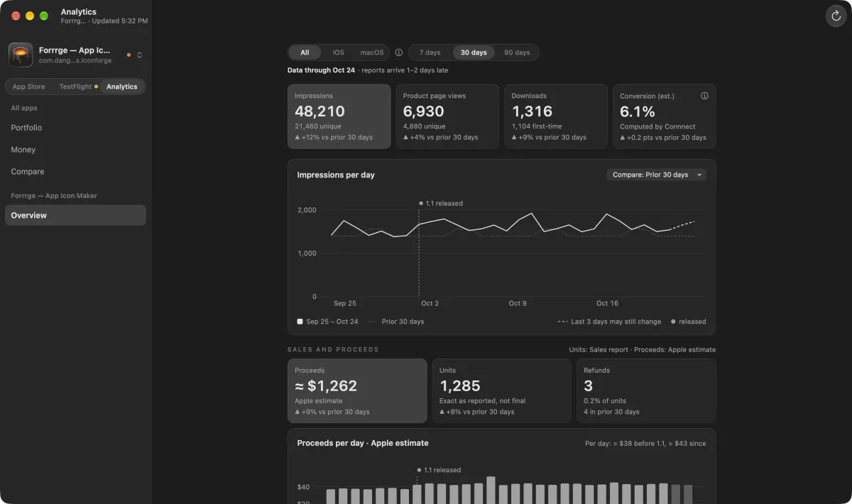Click the info icon beside the platform filter

coord(399,53)
